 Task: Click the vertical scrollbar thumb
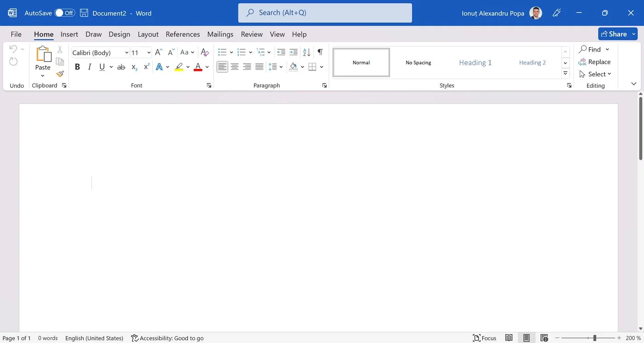coord(641,129)
